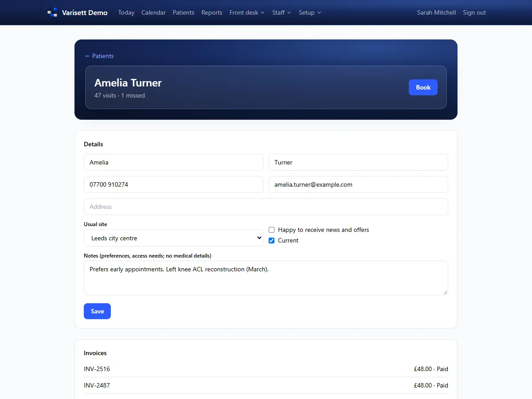Expand the Staff menu
This screenshot has height=399, width=532.
[x=282, y=12]
